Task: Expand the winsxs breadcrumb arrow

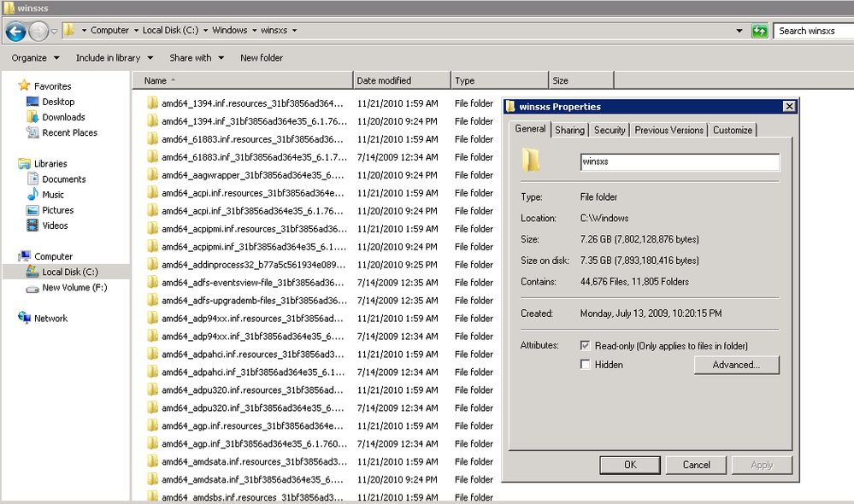Action: pos(294,31)
